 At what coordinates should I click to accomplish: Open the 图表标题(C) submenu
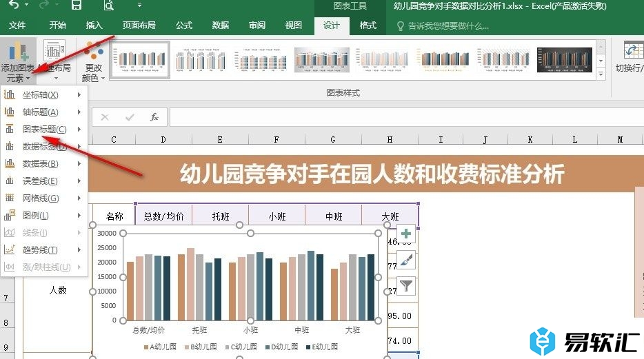(x=44, y=130)
